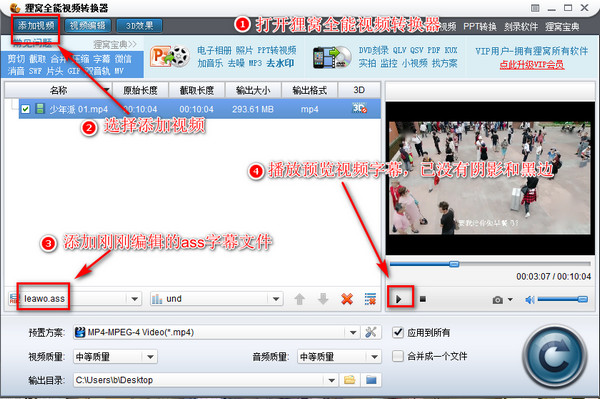Stop the preview playback

tap(423, 299)
